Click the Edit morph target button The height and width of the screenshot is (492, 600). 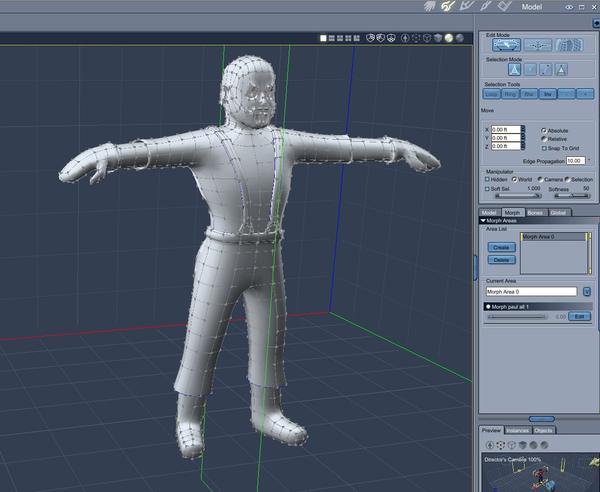coord(579,316)
